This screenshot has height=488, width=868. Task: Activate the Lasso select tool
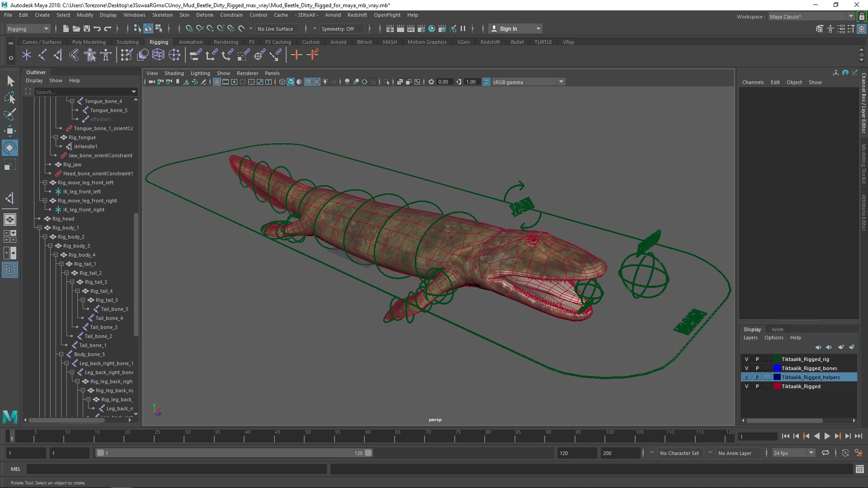pos(10,98)
